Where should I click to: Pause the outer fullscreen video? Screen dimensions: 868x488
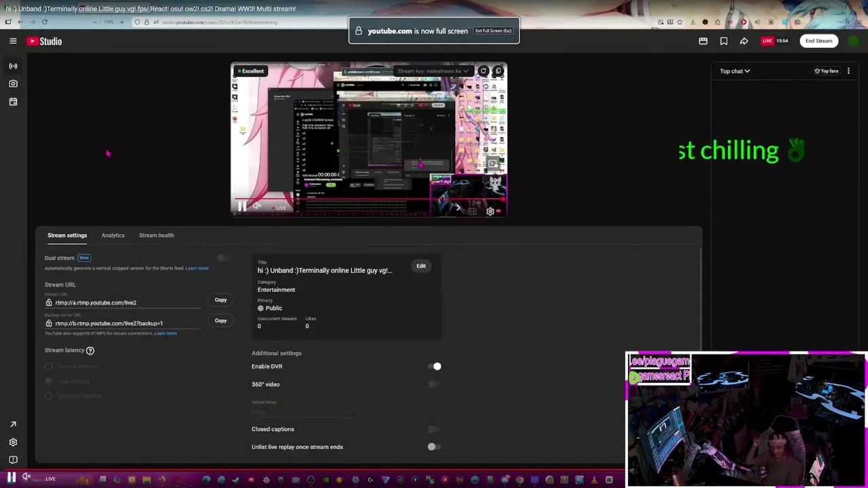(x=12, y=477)
